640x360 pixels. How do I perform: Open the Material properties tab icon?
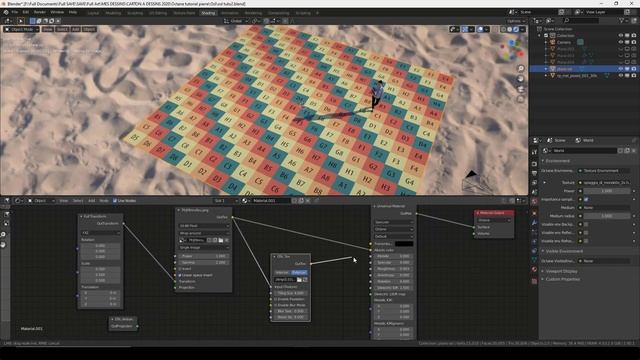tap(534, 269)
